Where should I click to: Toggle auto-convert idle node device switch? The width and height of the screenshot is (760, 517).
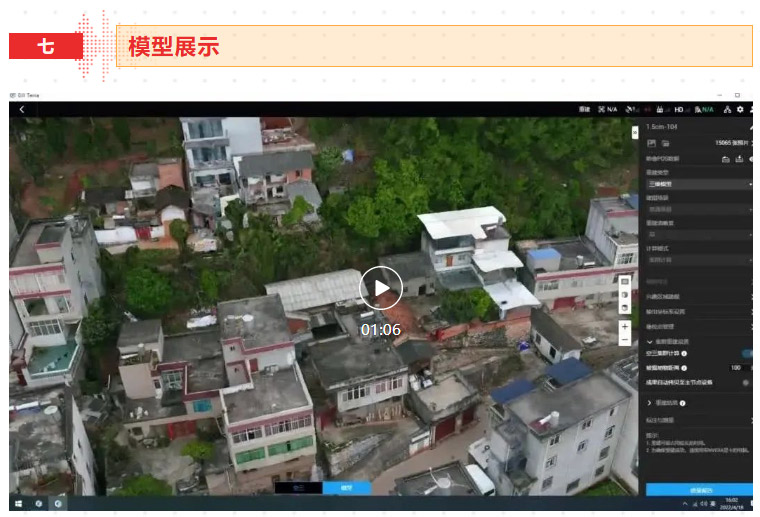tap(746, 381)
